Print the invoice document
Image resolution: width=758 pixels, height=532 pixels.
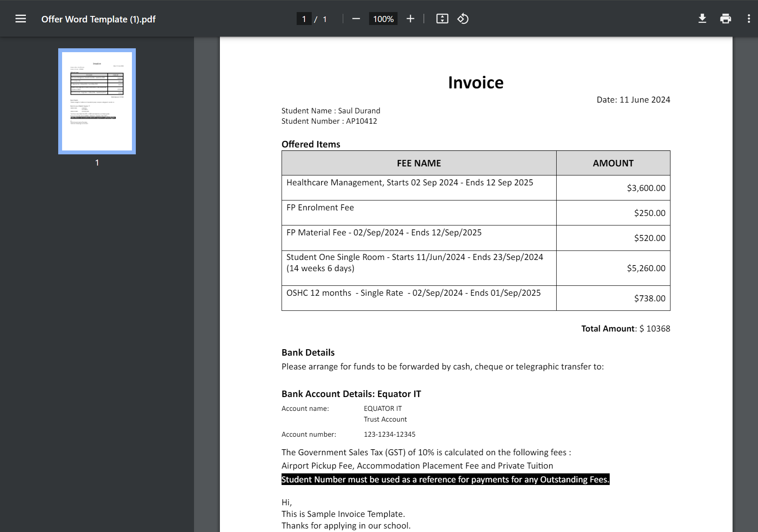[726, 19]
